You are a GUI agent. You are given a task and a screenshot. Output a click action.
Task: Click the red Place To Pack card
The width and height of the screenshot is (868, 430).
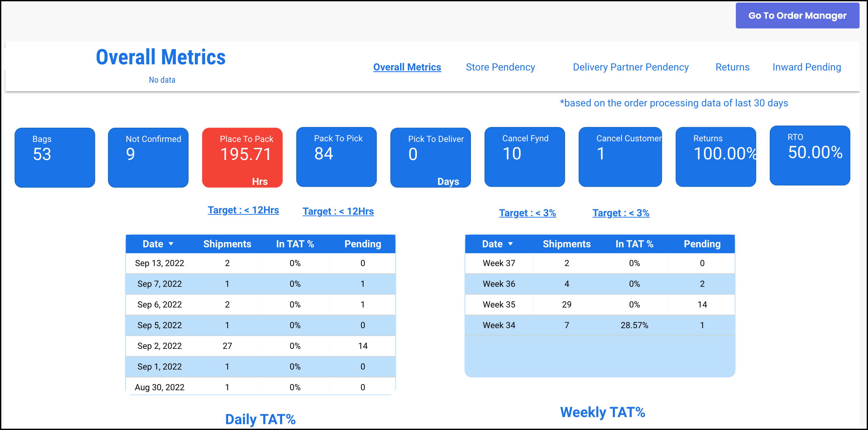tap(242, 157)
